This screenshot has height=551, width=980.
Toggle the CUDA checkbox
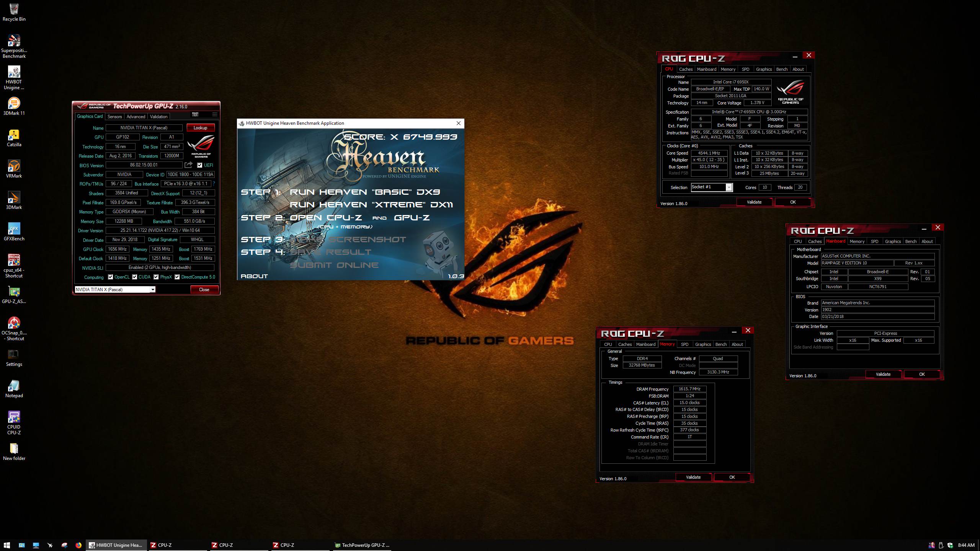(x=135, y=277)
